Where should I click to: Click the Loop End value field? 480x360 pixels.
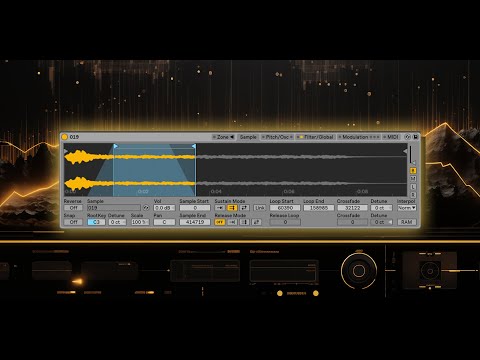tap(319, 208)
